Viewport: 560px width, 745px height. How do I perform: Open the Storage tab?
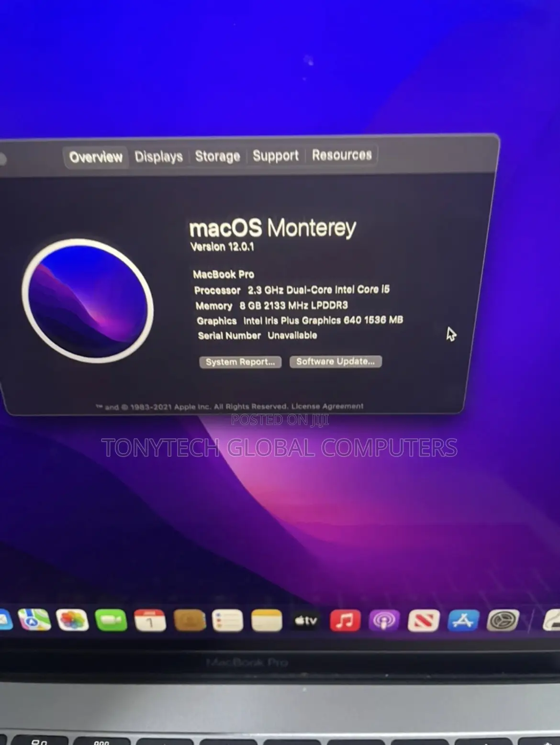click(x=217, y=156)
